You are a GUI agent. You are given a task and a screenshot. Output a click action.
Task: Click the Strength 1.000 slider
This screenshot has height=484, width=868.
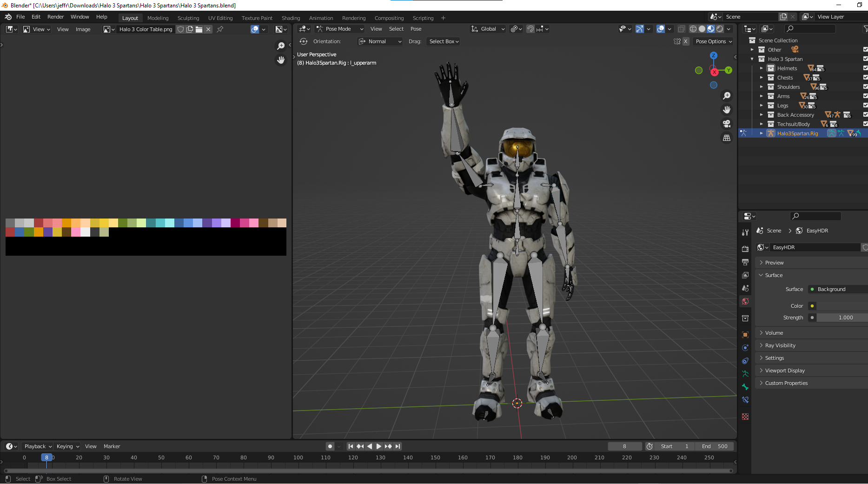coord(842,318)
